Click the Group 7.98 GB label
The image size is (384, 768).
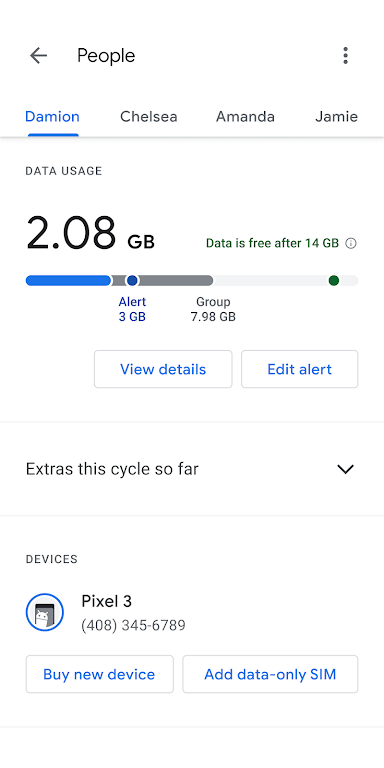point(213,310)
